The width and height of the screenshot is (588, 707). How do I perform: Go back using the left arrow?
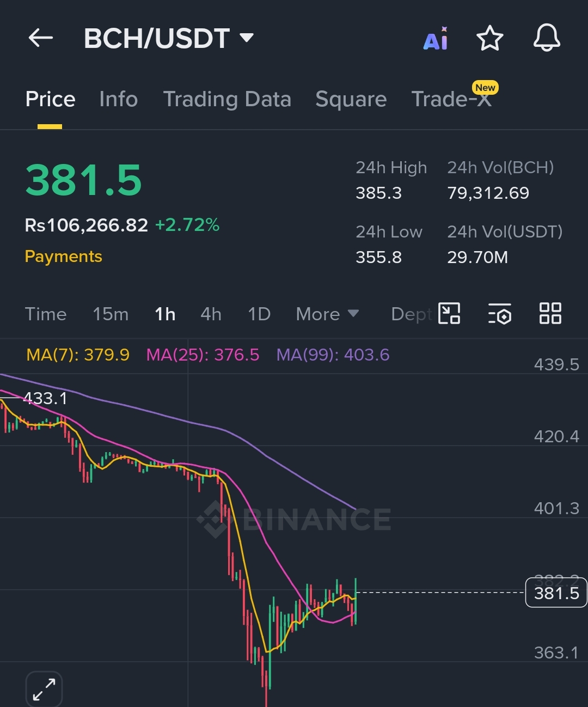pyautogui.click(x=41, y=38)
